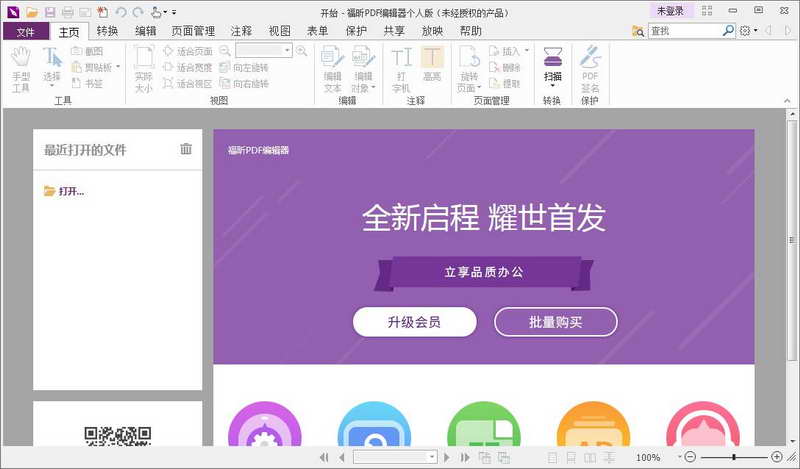Create a new PDF with the starred page icon
Viewport: 800px width, 469px height.
pyautogui.click(x=103, y=12)
